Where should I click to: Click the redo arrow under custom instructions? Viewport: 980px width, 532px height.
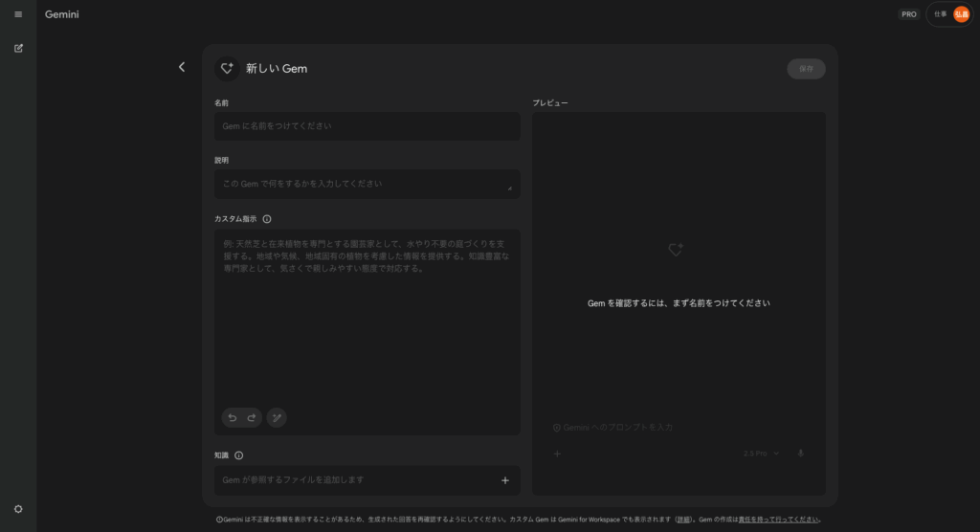point(252,417)
